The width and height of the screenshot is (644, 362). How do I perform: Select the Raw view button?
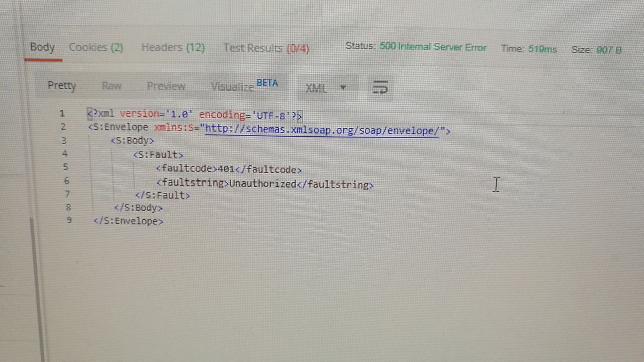coord(111,86)
